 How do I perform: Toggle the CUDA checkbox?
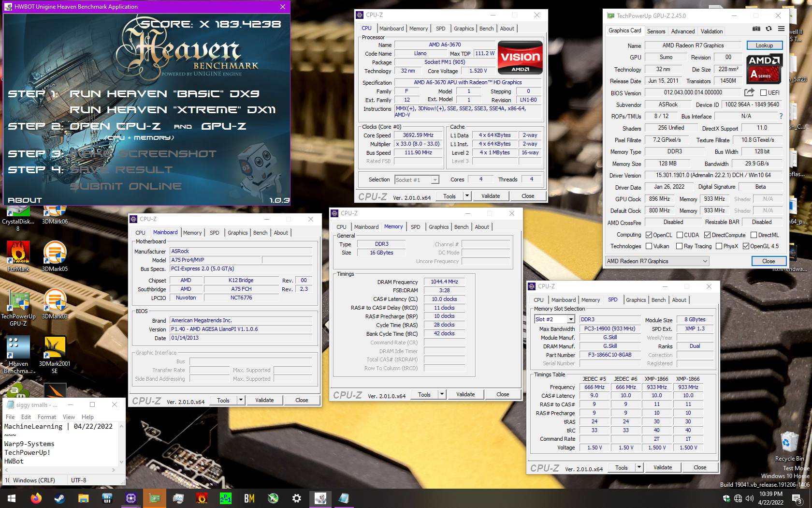tap(680, 235)
